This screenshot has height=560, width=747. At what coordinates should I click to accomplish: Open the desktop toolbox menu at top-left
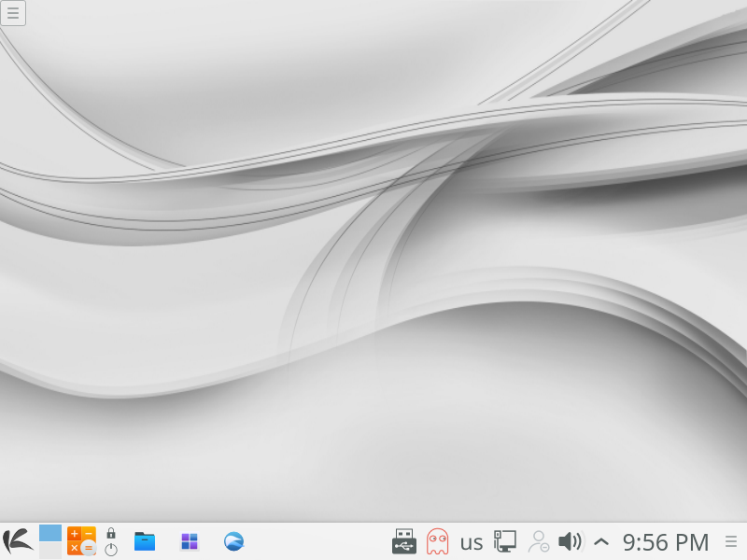tap(13, 13)
